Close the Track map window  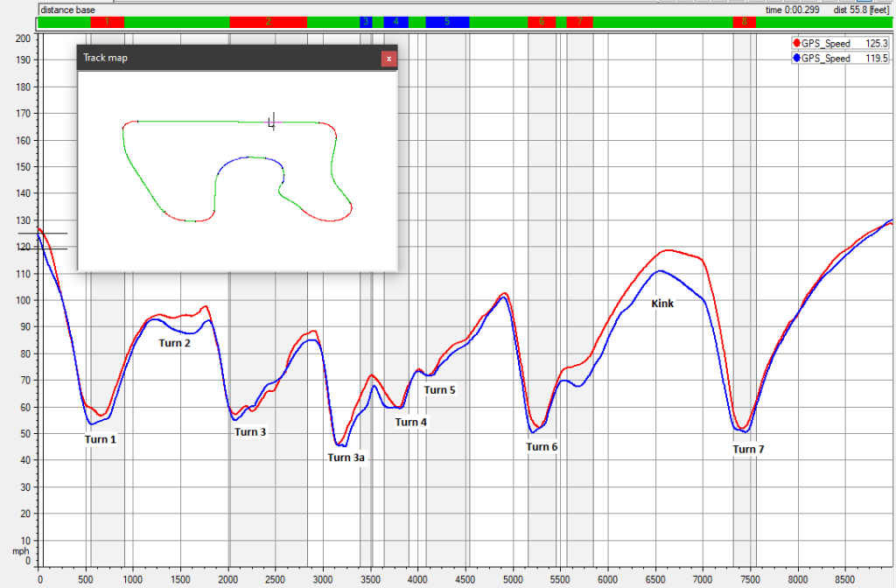click(389, 59)
